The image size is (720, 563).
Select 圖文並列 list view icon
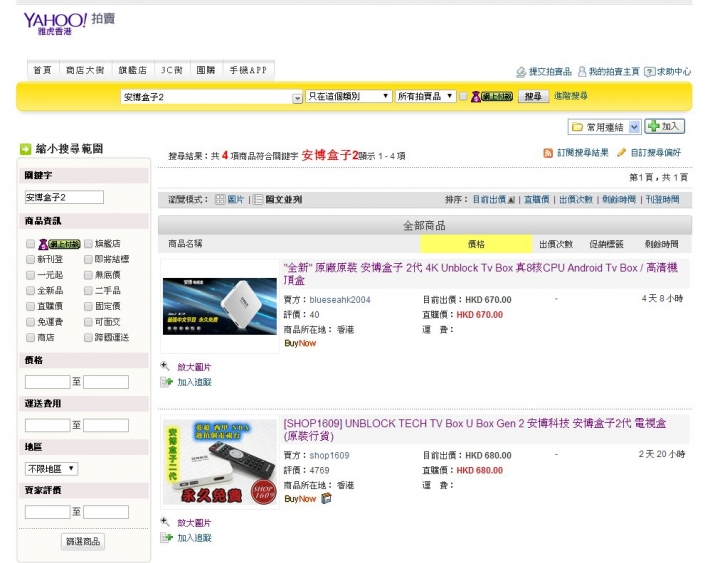pos(258,199)
